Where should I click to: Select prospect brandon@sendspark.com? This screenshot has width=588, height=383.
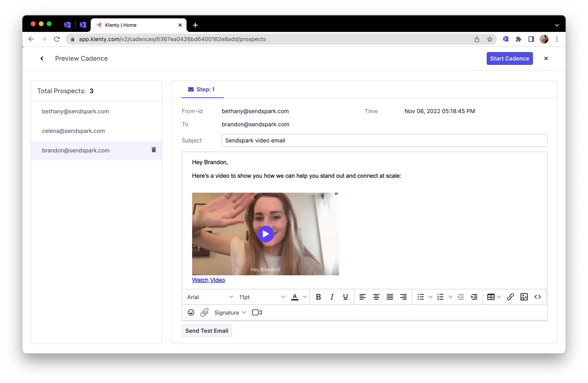(x=96, y=150)
